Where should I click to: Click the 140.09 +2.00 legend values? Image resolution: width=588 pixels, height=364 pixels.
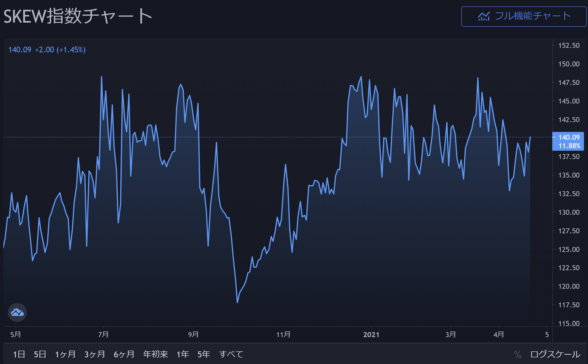[x=47, y=50]
